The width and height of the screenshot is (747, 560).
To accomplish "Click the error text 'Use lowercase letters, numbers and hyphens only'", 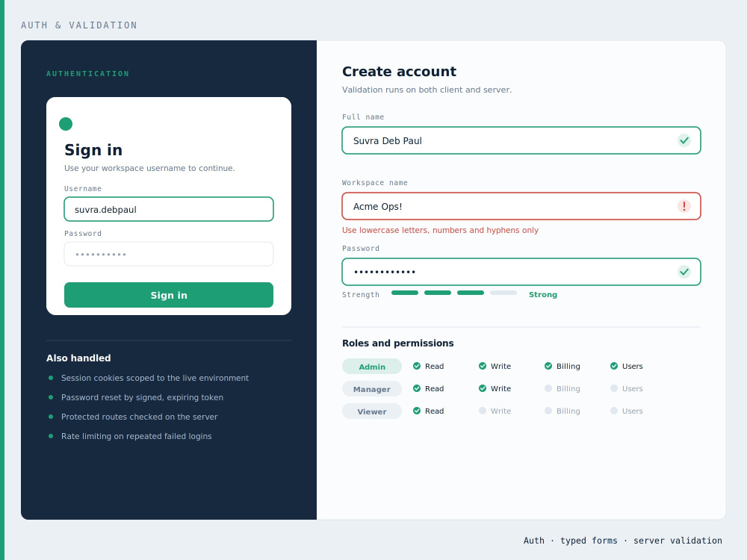I will (x=440, y=230).
